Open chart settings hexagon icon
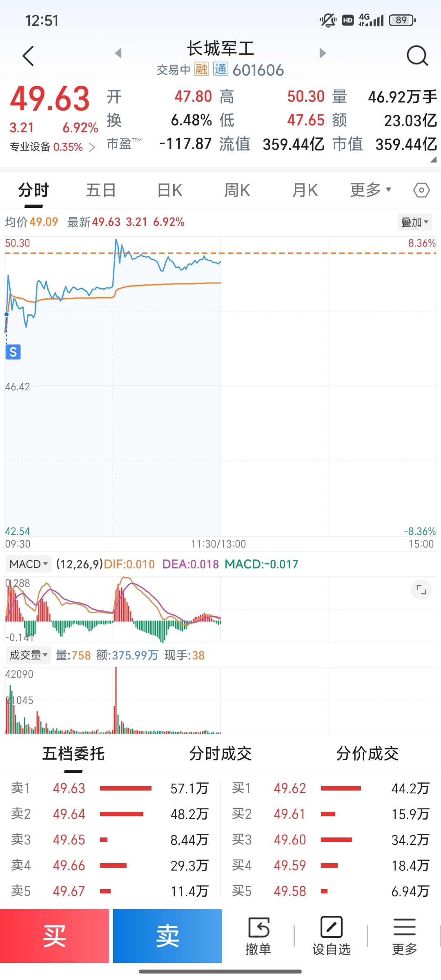 pos(421,190)
